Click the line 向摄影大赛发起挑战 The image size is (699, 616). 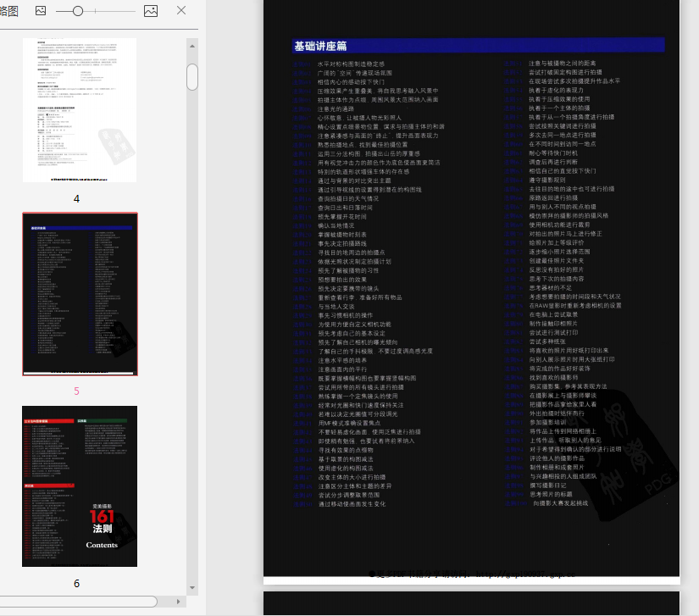[560, 503]
